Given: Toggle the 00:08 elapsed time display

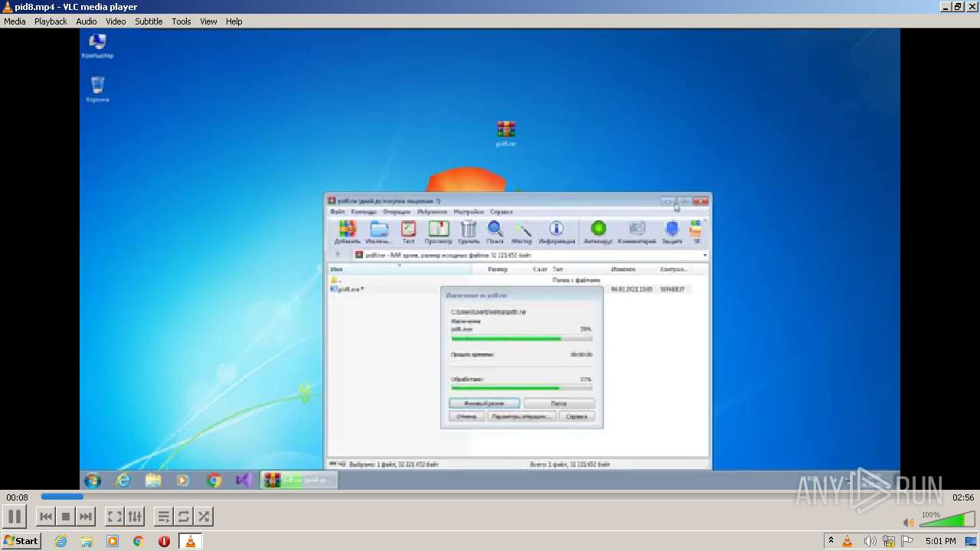Looking at the screenshot, I should [x=17, y=497].
